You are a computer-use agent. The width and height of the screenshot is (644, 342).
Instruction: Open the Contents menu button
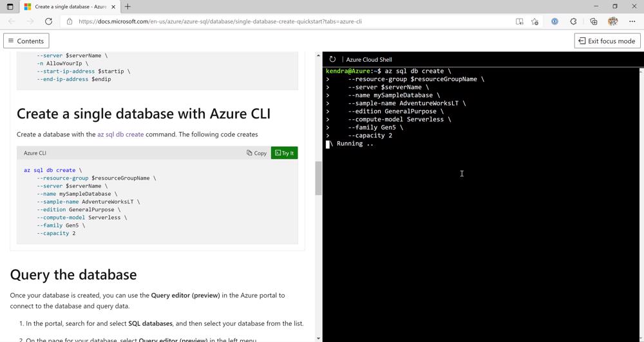click(26, 41)
